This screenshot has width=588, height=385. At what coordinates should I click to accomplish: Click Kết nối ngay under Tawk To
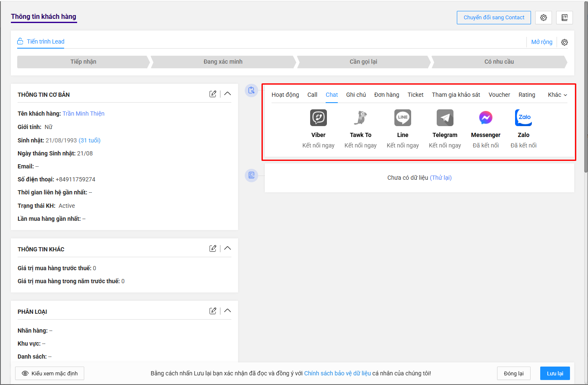pos(360,145)
